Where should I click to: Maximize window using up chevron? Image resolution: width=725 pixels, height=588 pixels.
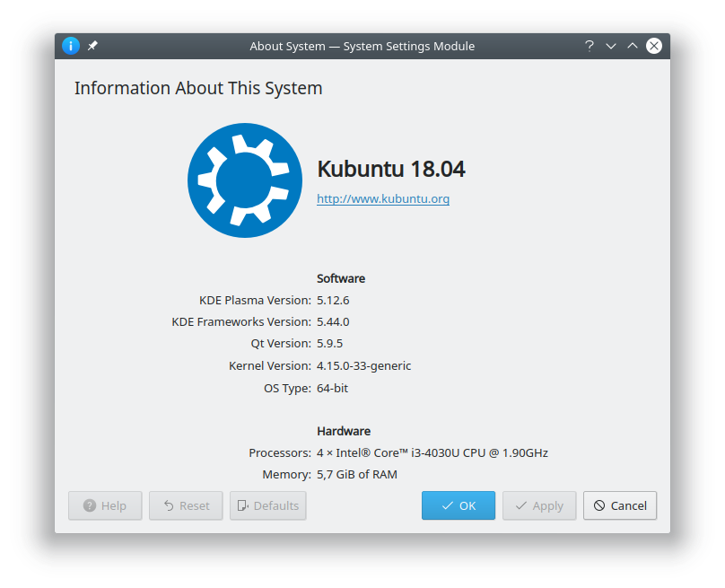tap(632, 46)
